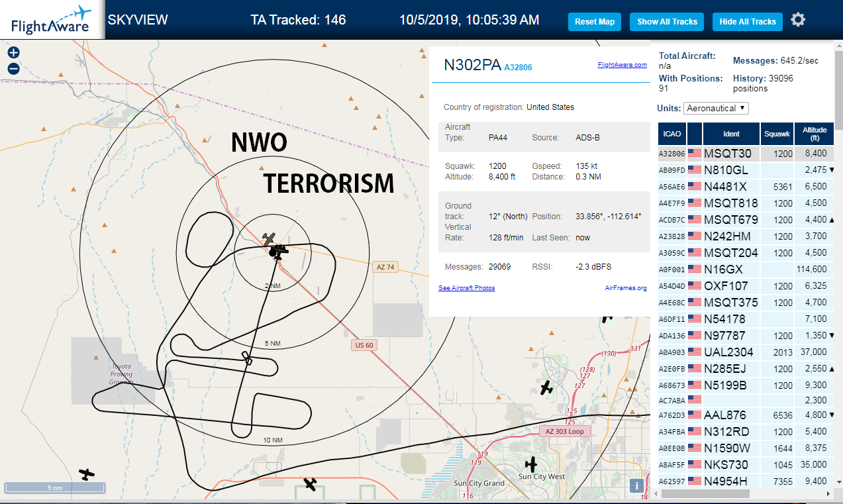Click the US flag in the AC7ABA row
The height and width of the screenshot is (504, 843).
(695, 399)
